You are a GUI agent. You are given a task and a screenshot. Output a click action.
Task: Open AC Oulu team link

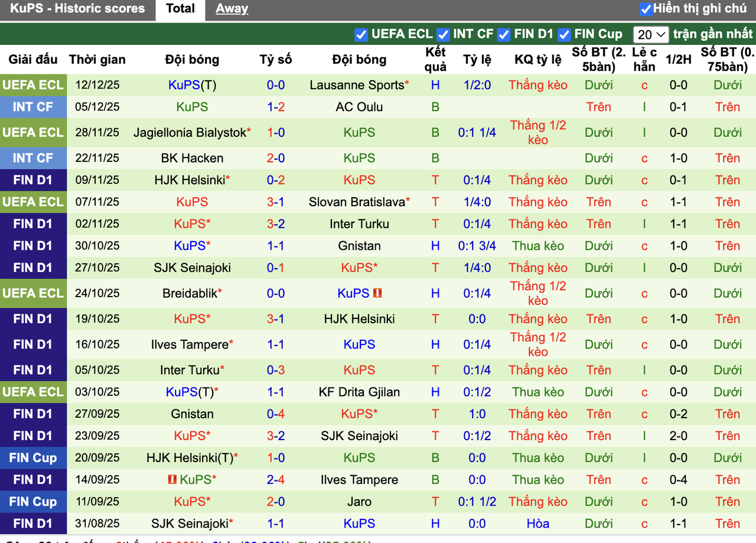(x=359, y=107)
